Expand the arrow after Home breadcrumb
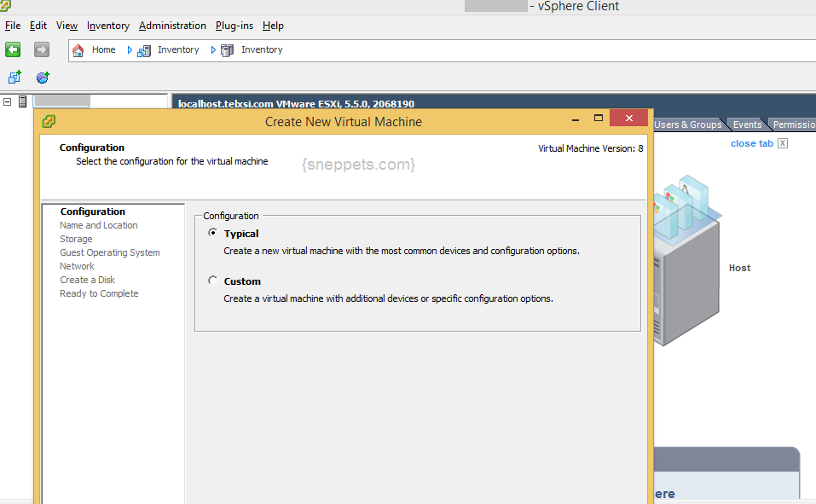The width and height of the screenshot is (816, 504). click(x=130, y=50)
